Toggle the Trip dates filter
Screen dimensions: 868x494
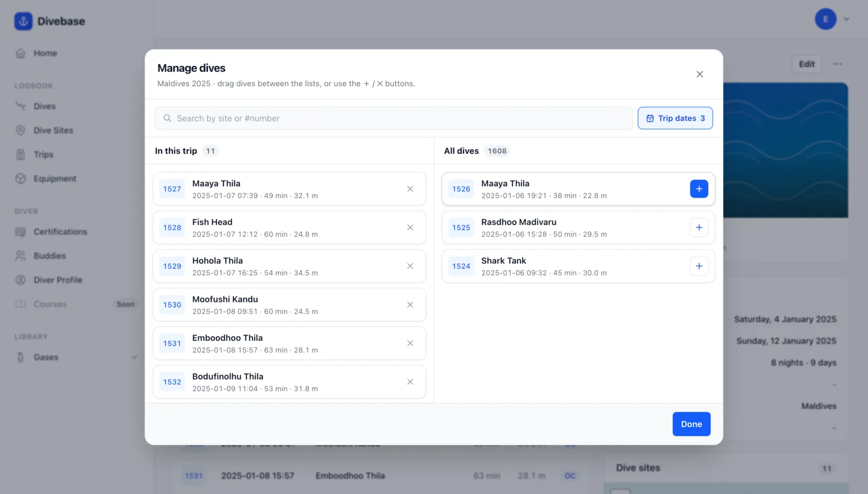675,118
